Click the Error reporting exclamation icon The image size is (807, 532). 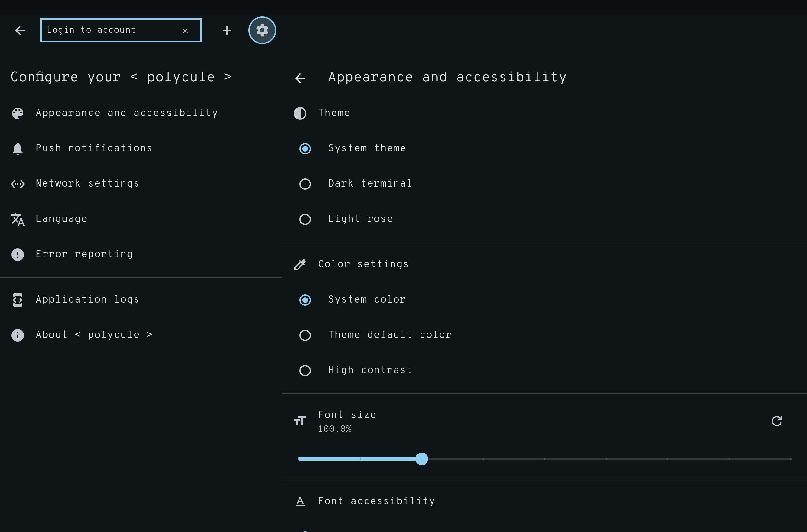[x=18, y=254]
